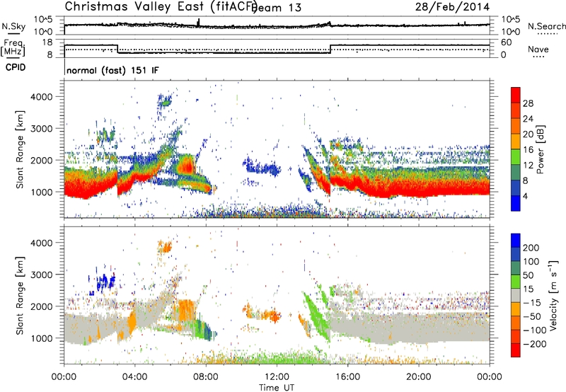Click the title 'Christmas Valley East (fitACF)'
Viewport: 566px width, 392px height.
click(161, 6)
